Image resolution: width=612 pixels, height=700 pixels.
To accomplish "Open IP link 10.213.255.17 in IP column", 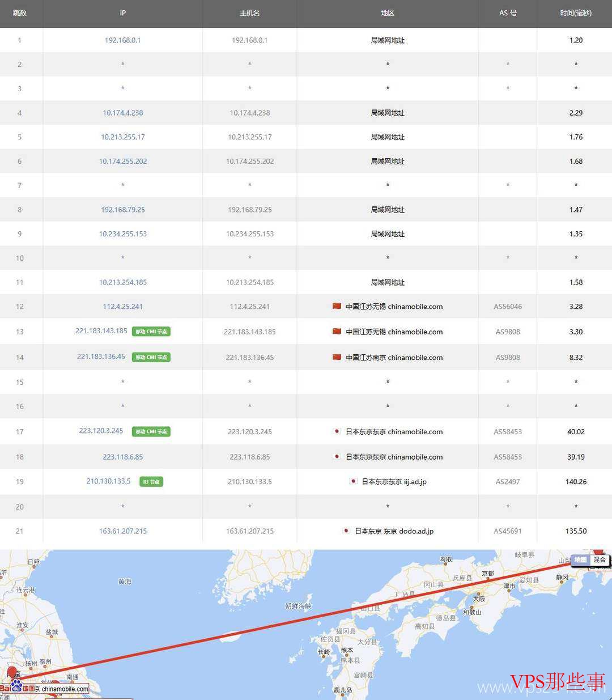I will tap(123, 137).
